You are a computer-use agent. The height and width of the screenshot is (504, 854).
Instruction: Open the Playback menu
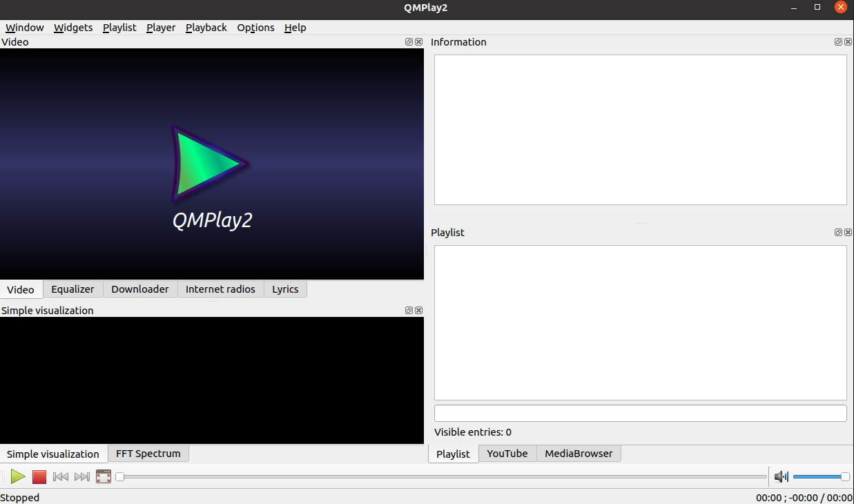(x=206, y=28)
